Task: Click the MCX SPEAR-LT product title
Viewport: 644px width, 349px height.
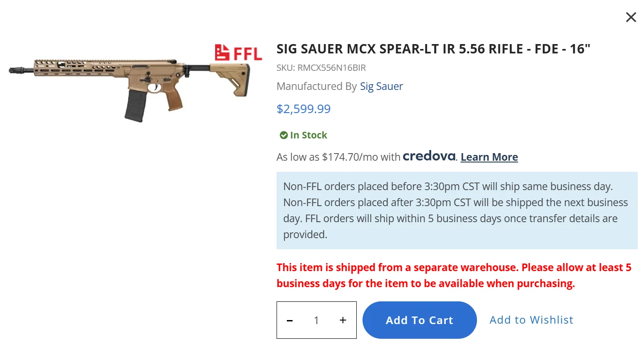Action: (x=433, y=49)
